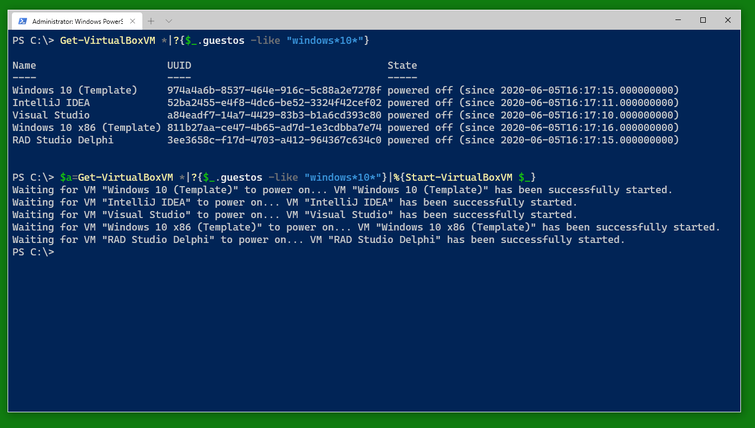
Task: Click the Start-VirtualBoxVM command text
Action: tap(459, 178)
